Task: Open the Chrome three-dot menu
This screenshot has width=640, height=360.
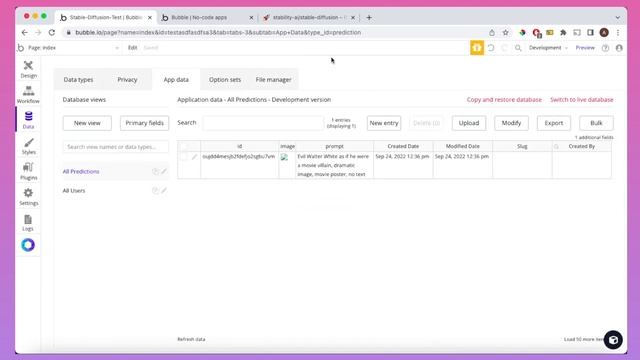Action: click(618, 33)
